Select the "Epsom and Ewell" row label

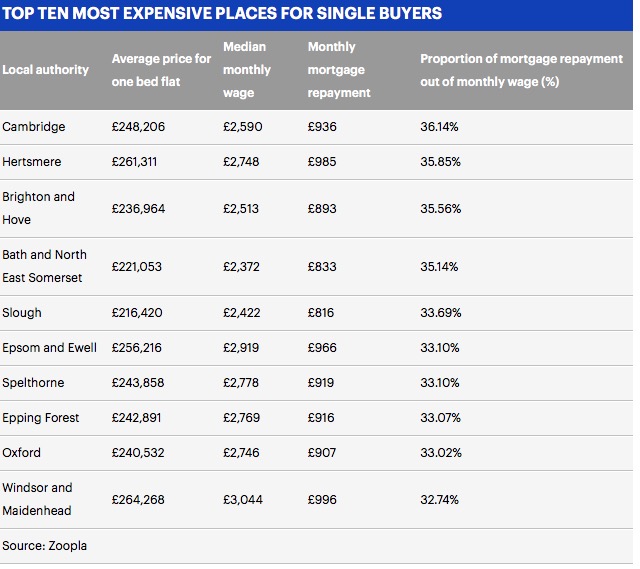(x=50, y=348)
